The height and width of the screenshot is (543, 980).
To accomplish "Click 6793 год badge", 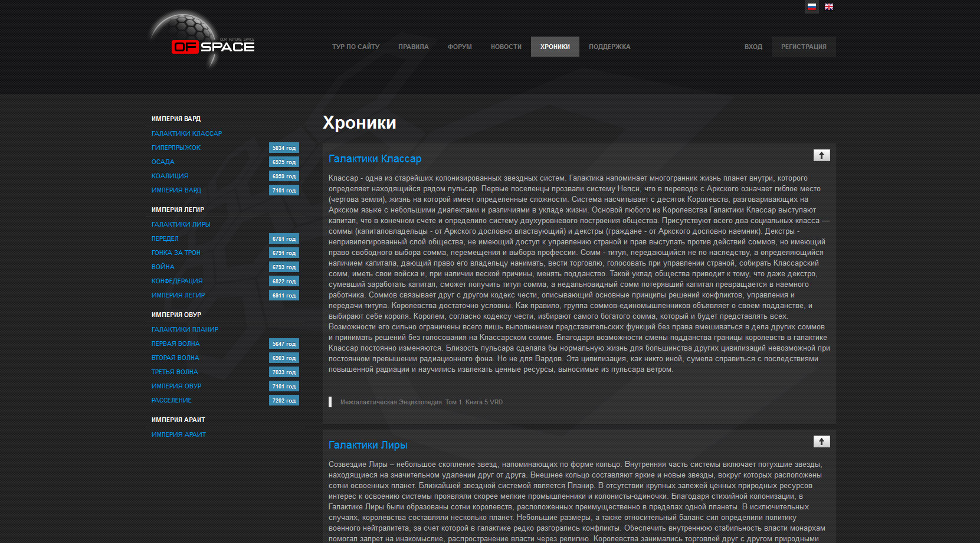I will pos(284,267).
